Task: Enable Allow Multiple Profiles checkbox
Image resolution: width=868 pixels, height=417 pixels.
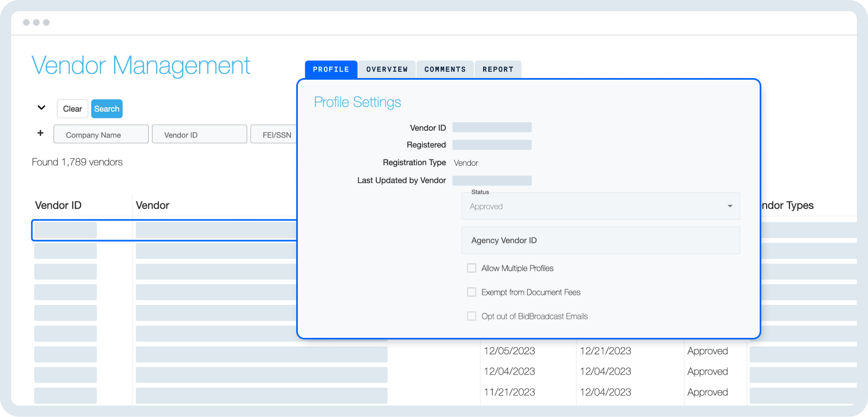Action: click(x=471, y=268)
